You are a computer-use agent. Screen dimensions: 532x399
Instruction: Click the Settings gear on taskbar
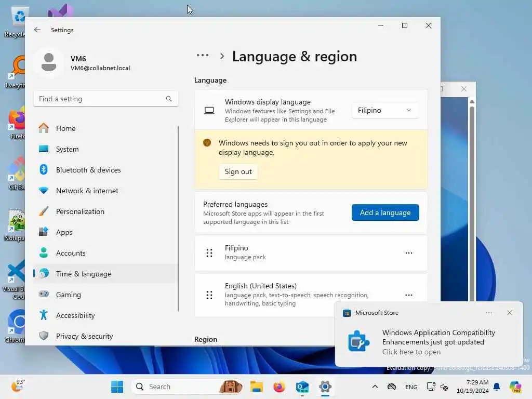point(325,387)
